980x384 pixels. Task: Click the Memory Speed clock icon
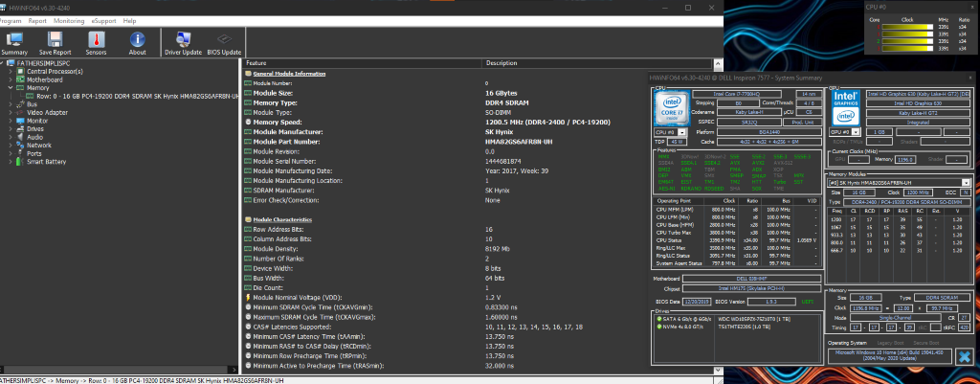pos(248,123)
